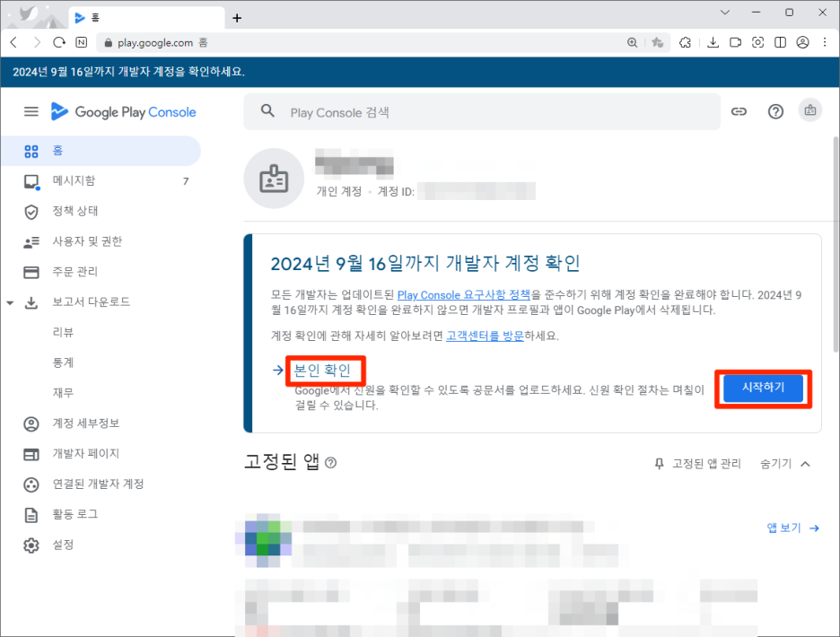Select 리뷰 submenu item

(63, 332)
